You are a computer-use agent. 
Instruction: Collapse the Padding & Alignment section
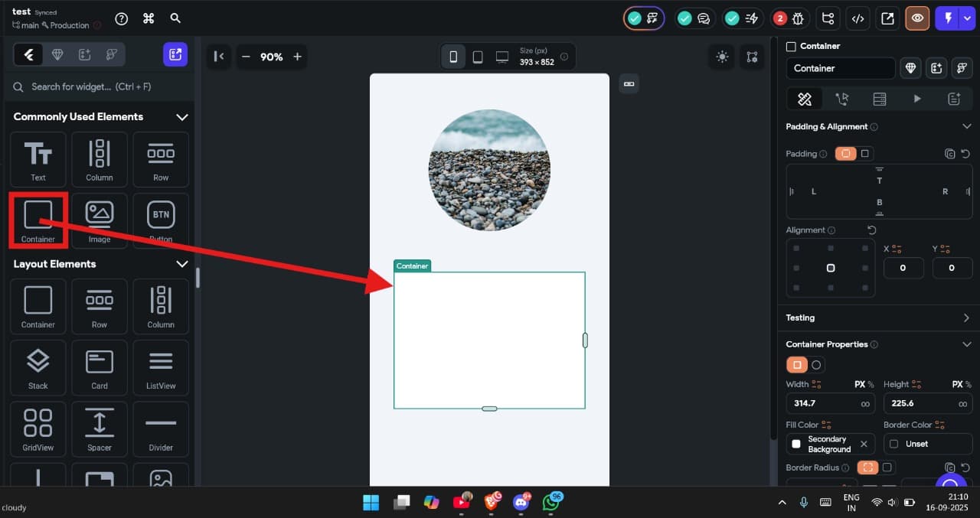(x=966, y=126)
